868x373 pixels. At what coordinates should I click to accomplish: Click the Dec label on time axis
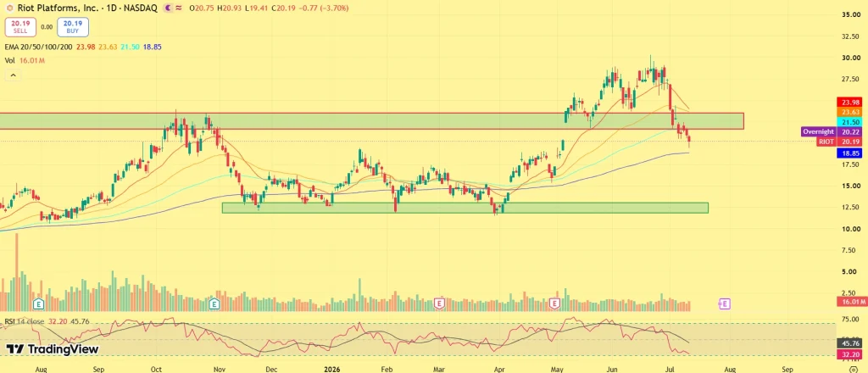[x=270, y=368]
